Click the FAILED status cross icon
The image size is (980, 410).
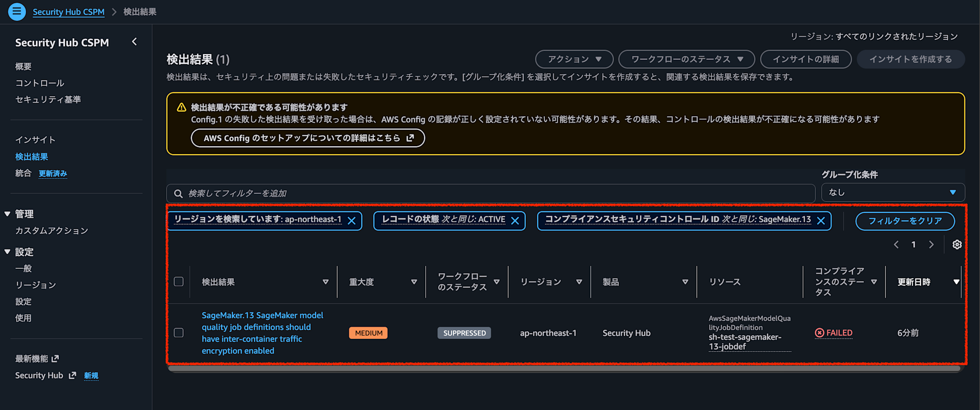click(819, 333)
